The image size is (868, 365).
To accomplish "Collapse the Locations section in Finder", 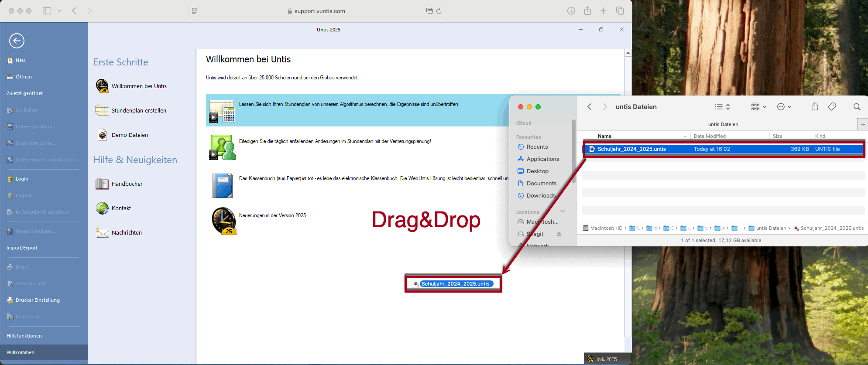I will [563, 211].
